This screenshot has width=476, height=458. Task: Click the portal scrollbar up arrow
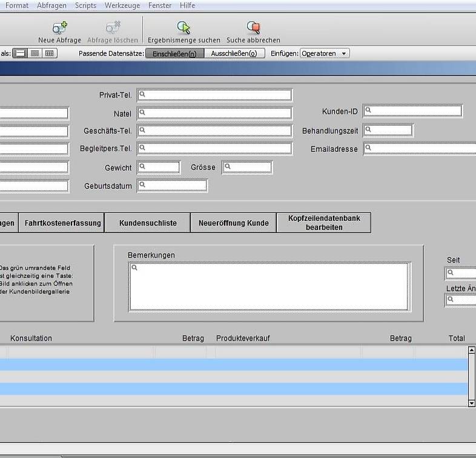[x=471, y=350]
